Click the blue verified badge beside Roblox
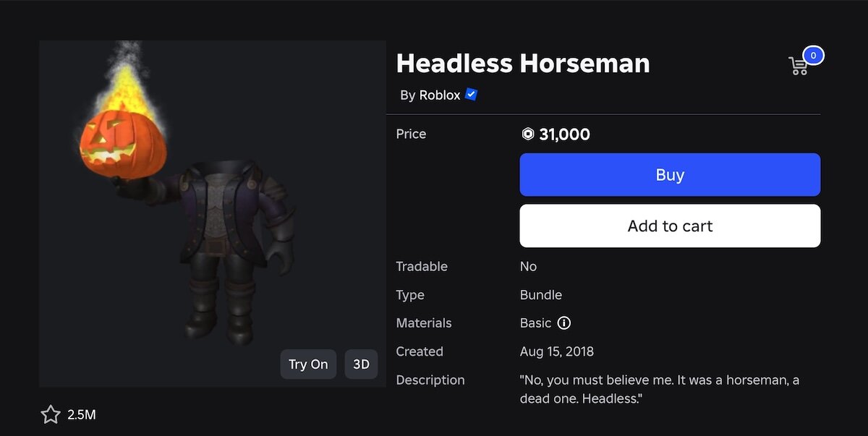Viewport: 868px width, 436px height. (x=472, y=95)
